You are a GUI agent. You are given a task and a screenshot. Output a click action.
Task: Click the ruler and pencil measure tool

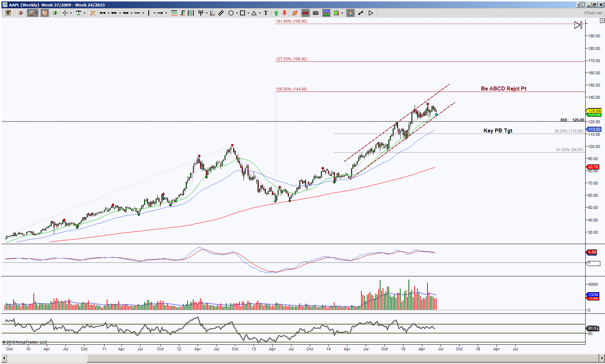coord(93,13)
